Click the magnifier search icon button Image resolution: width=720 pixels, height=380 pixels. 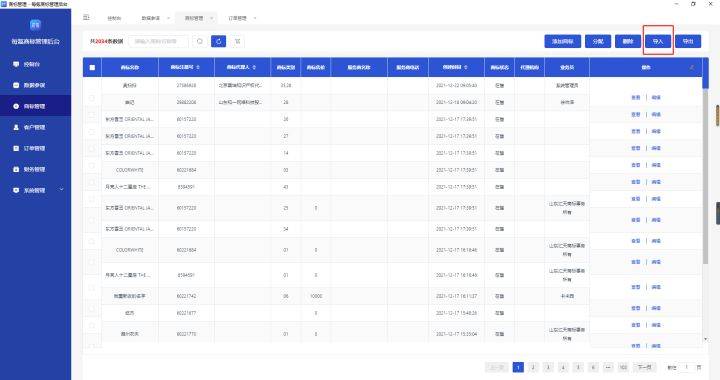(x=200, y=41)
